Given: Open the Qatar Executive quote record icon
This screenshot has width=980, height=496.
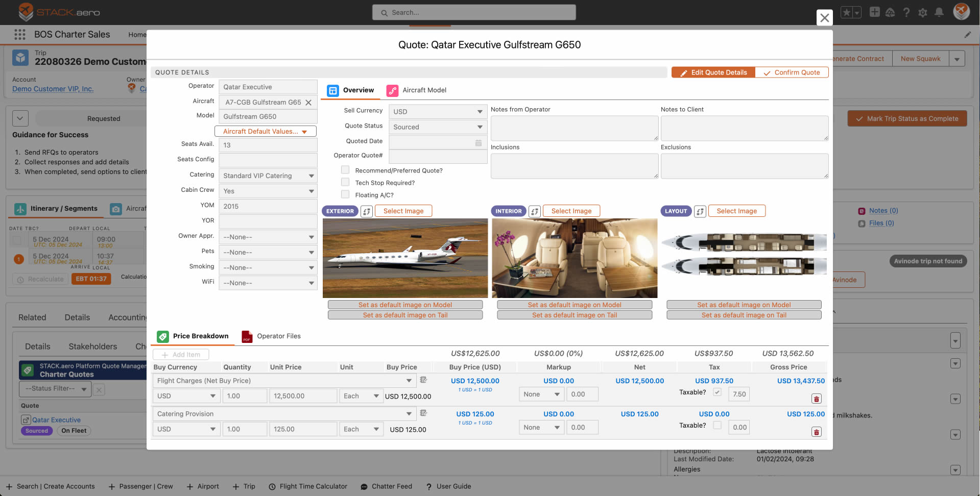Looking at the screenshot, I should click(26, 420).
